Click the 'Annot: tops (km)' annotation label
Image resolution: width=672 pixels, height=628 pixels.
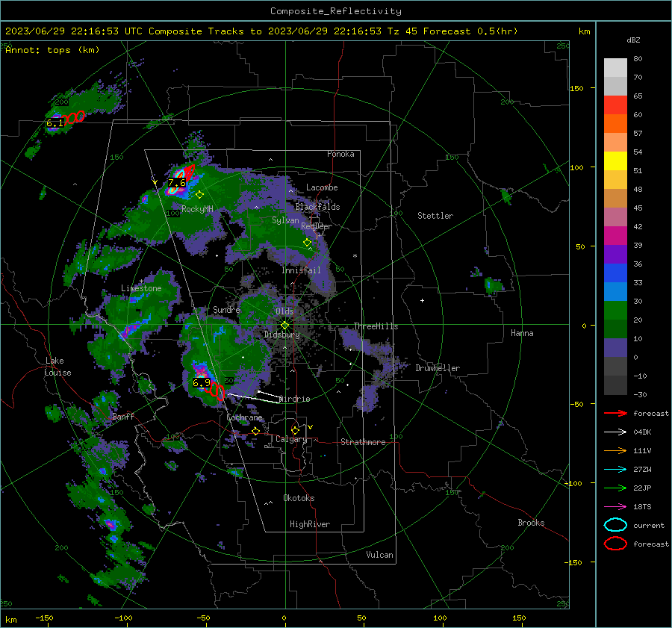coord(52,50)
